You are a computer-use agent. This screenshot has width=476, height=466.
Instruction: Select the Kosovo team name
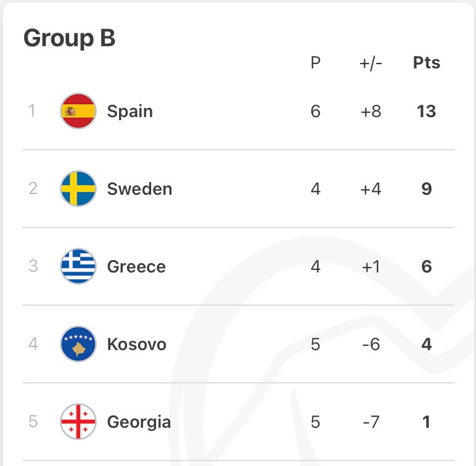(137, 344)
